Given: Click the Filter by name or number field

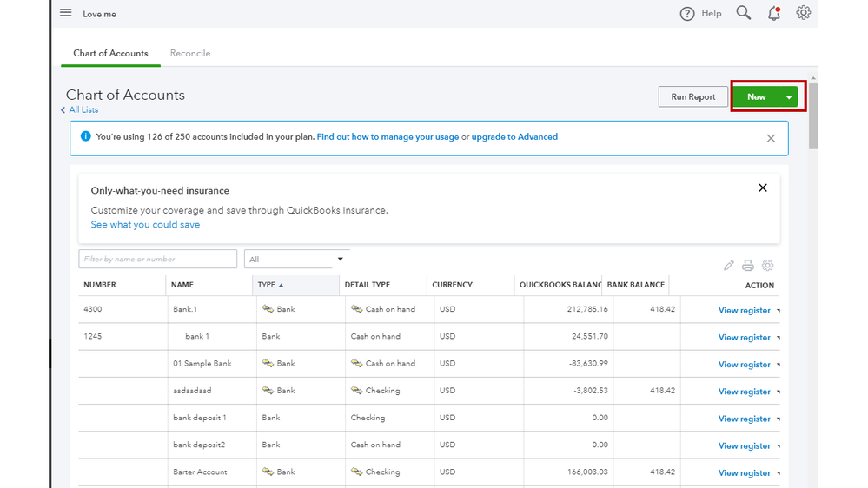Looking at the screenshot, I should point(157,259).
